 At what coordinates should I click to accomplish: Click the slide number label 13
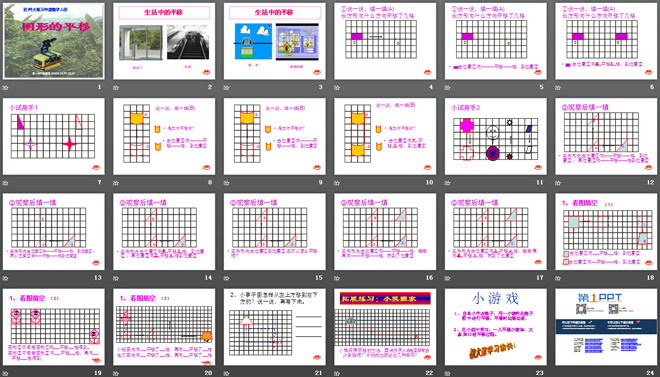click(98, 277)
